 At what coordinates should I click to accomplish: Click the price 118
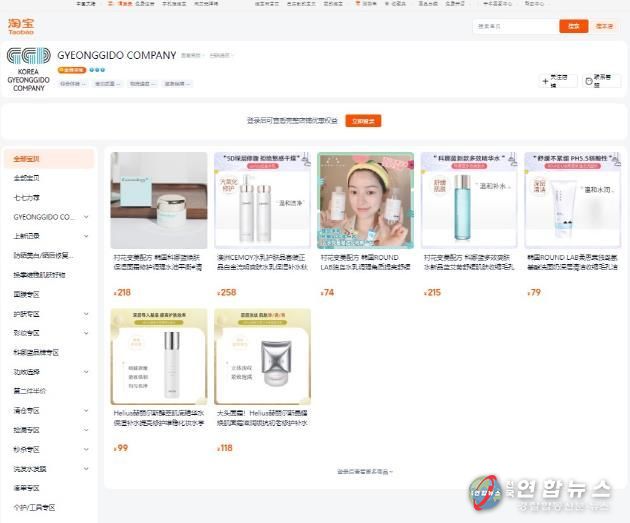click(x=225, y=448)
